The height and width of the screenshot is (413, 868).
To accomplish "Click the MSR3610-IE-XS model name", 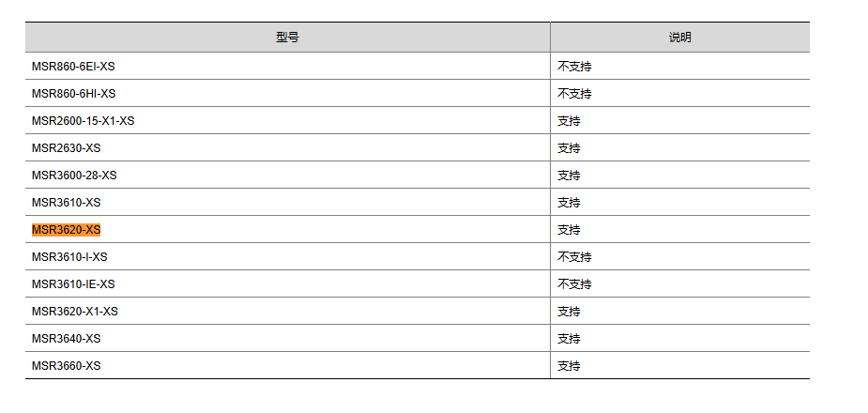I will point(73,284).
